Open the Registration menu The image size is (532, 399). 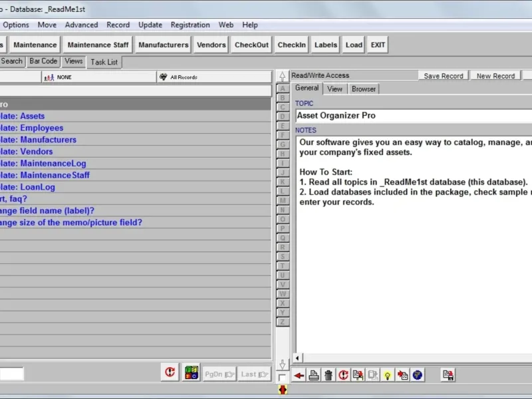[190, 25]
